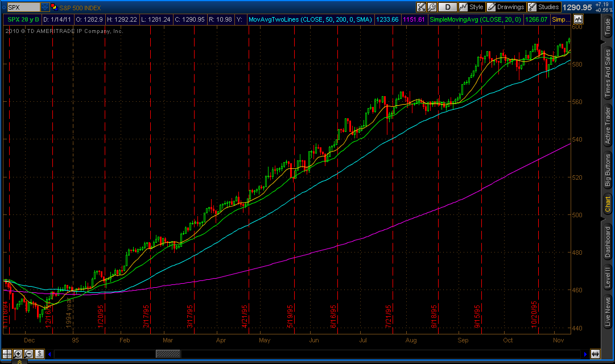Click the 8/18/95 expiration marker
This screenshot has height=364, width=615.
[x=434, y=317]
